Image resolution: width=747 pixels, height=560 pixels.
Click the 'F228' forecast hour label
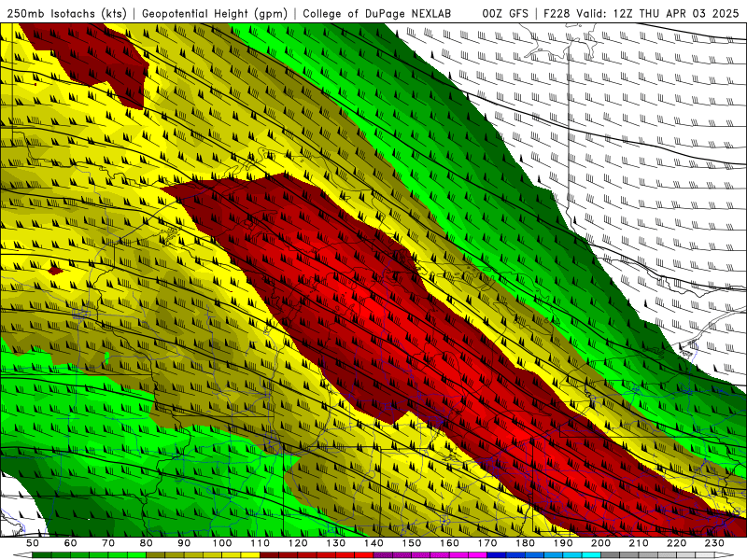click(557, 14)
